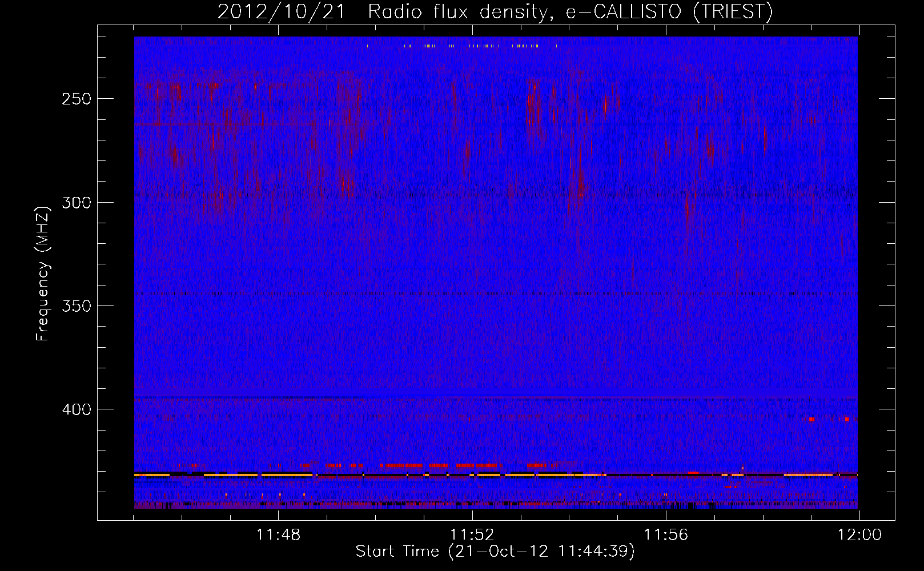Click the 12:00 time tick label
The height and width of the screenshot is (571, 924).
[859, 535]
